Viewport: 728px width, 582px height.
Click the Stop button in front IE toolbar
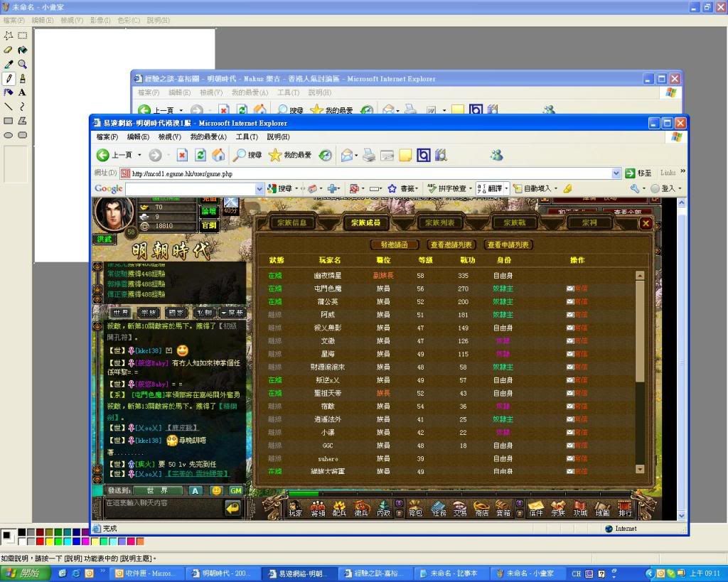pyautogui.click(x=182, y=155)
